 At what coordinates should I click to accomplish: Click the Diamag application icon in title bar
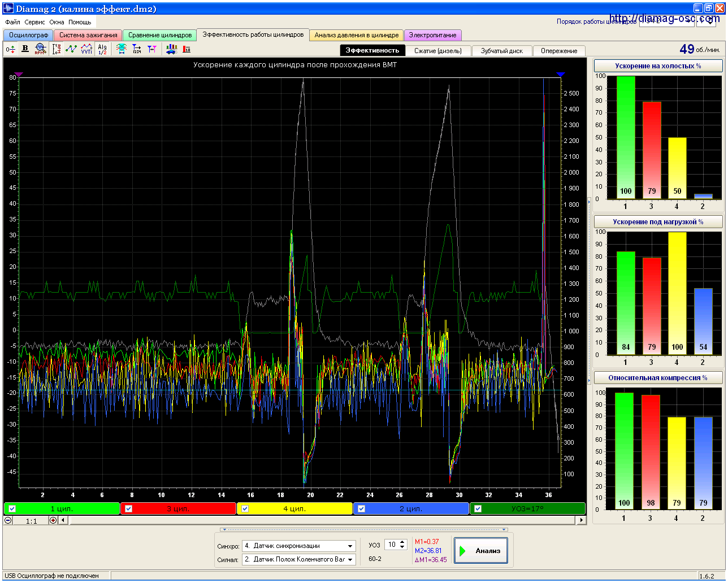tap(8, 8)
